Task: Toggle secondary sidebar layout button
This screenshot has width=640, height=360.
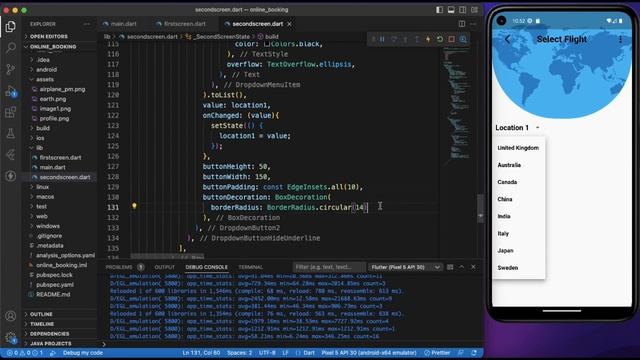Action: pos(462,10)
